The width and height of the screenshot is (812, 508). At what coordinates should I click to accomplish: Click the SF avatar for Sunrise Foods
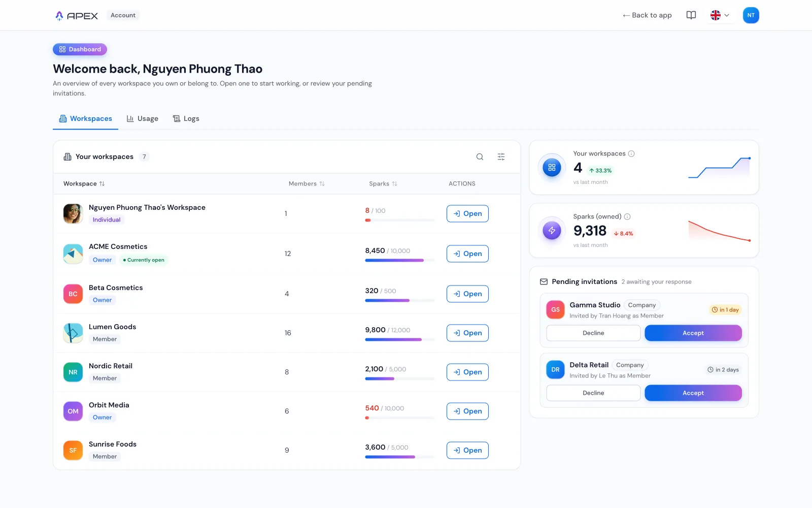[x=73, y=450]
